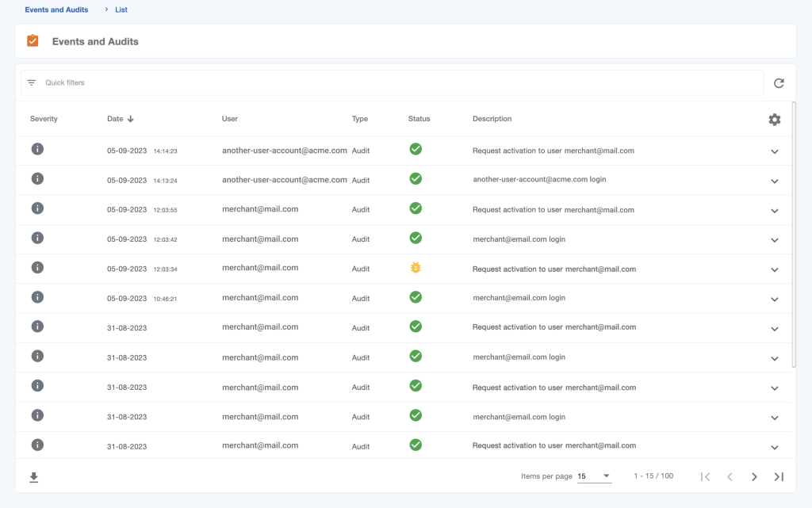Expand the first audit row details
The width and height of the screenshot is (812, 508).
(775, 151)
